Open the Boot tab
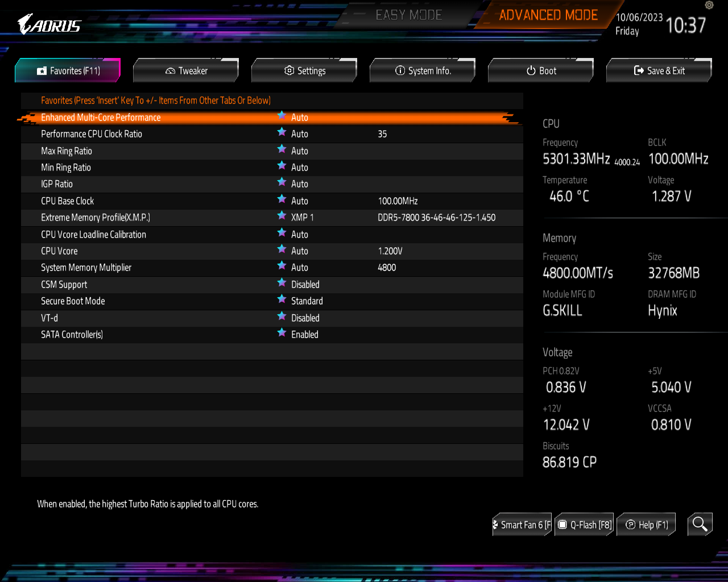Screen dimensions: 728x582 coord(541,70)
